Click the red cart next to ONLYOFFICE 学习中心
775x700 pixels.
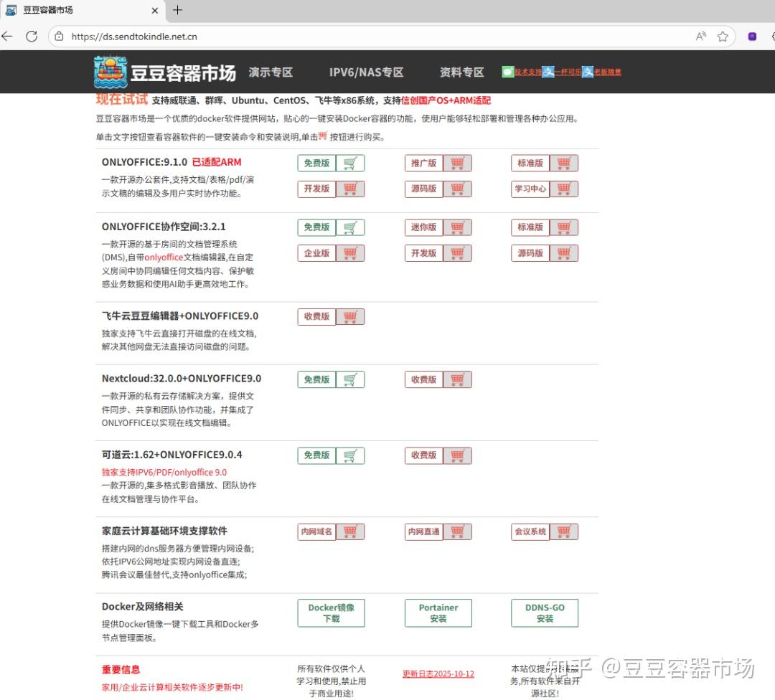[x=564, y=189]
